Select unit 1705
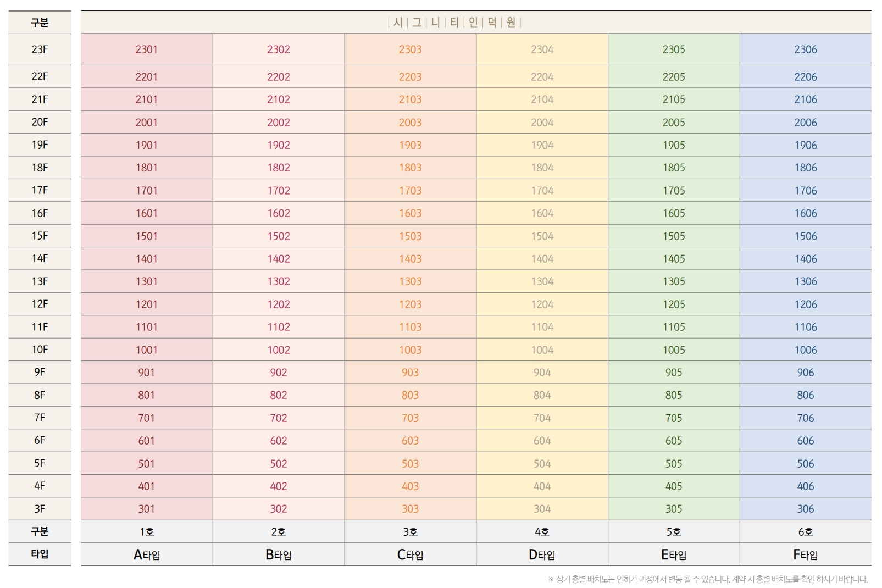Viewport: 882px width, 588px height. coord(674,191)
